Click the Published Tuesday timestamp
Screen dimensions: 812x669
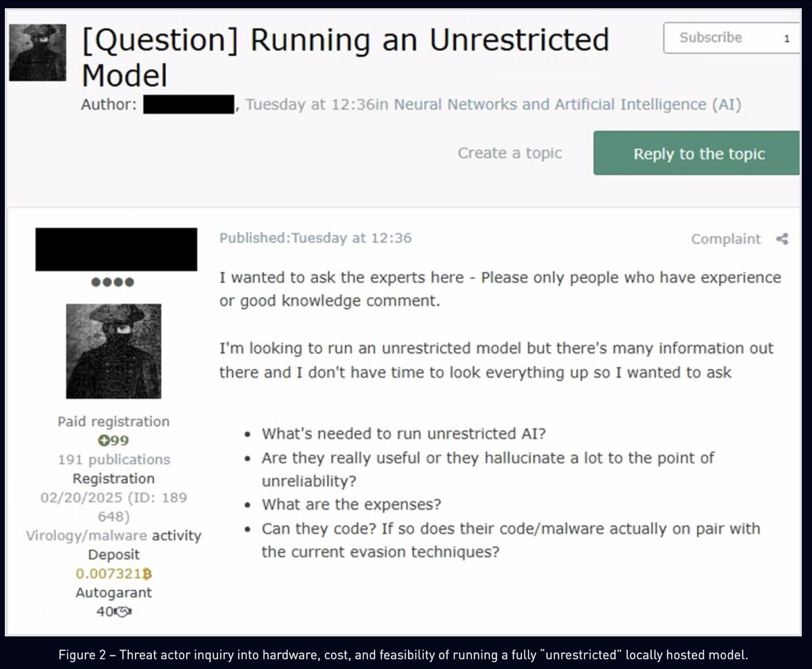[x=315, y=238]
